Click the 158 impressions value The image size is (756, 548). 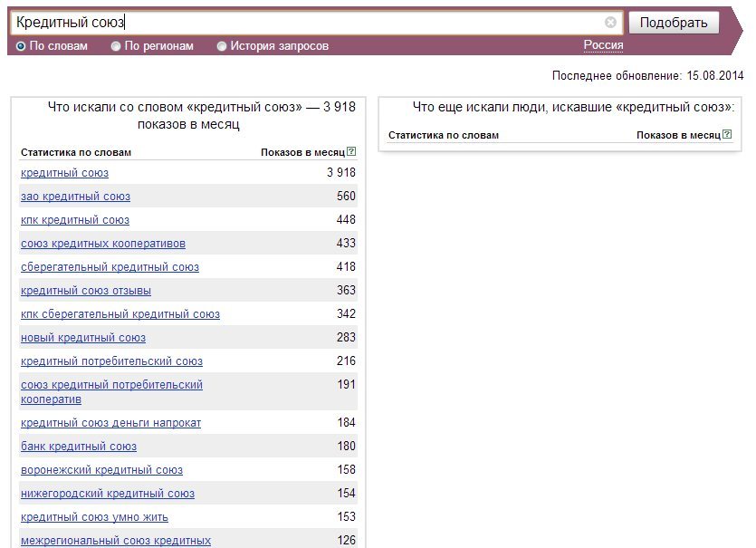(346, 470)
